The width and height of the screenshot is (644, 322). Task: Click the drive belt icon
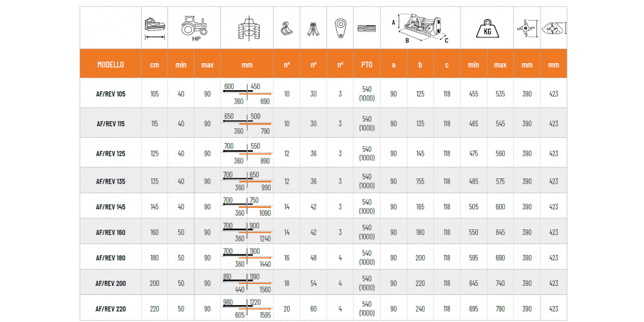(340, 28)
